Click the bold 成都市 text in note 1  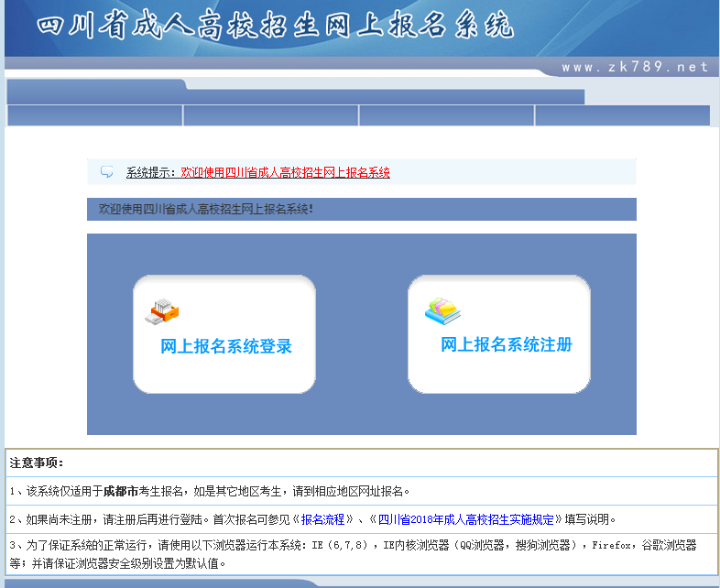click(120, 491)
